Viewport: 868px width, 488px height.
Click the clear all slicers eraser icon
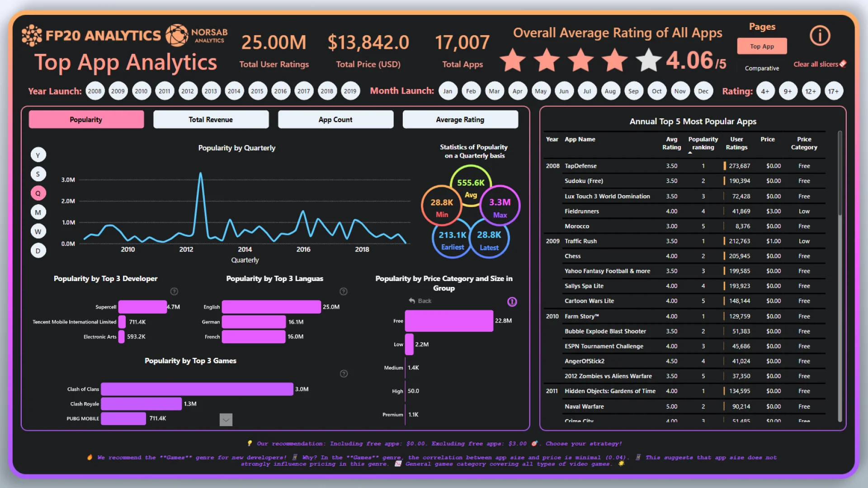(x=843, y=64)
